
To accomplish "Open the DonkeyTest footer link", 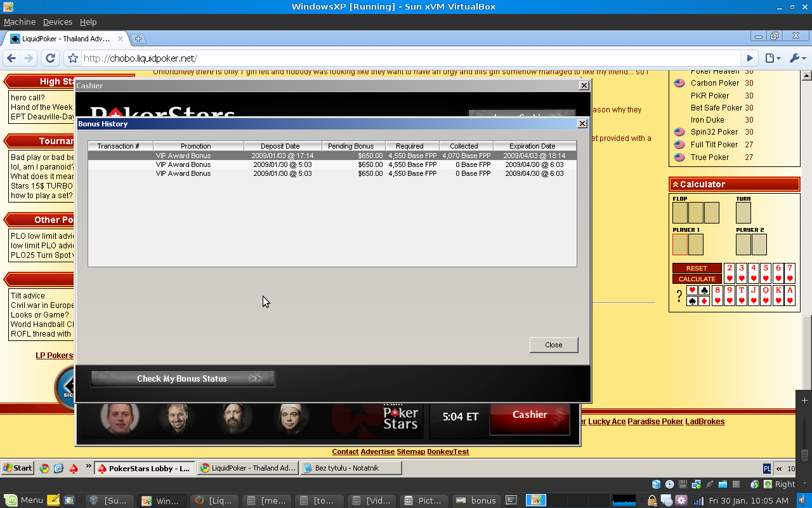I will click(x=448, y=451).
